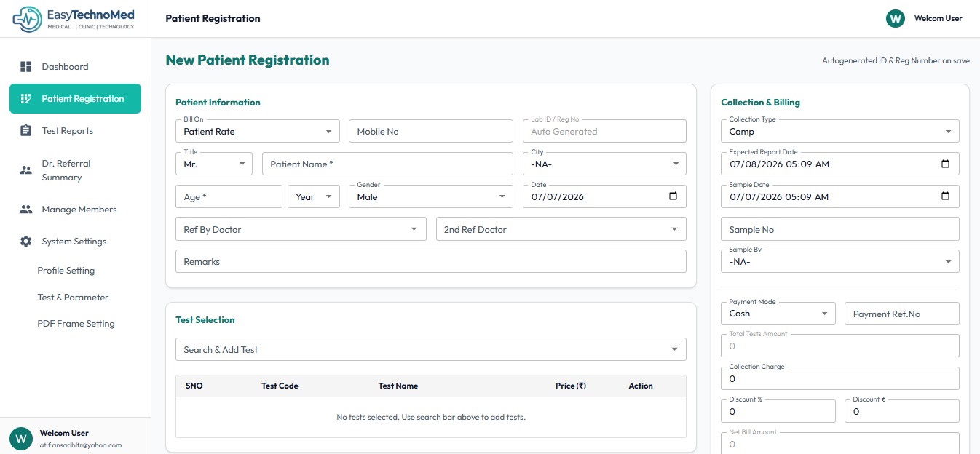Click the System Settings gear icon
This screenshot has width=980, height=454.
[26, 242]
